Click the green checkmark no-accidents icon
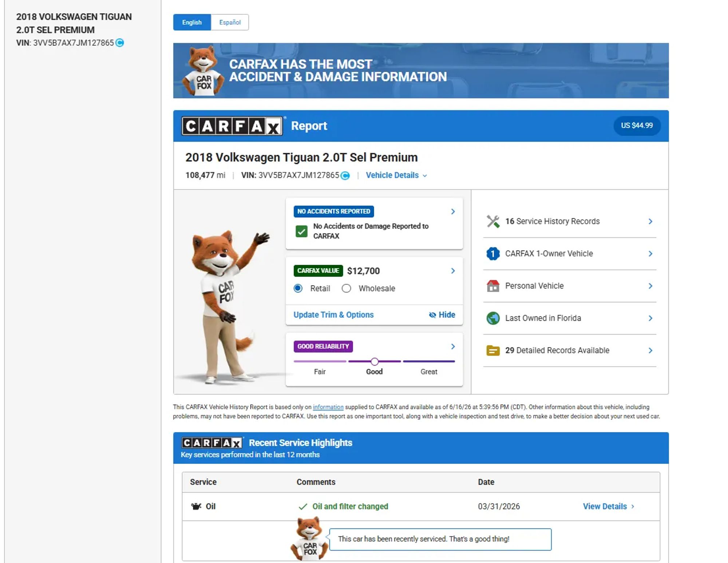 coord(301,231)
